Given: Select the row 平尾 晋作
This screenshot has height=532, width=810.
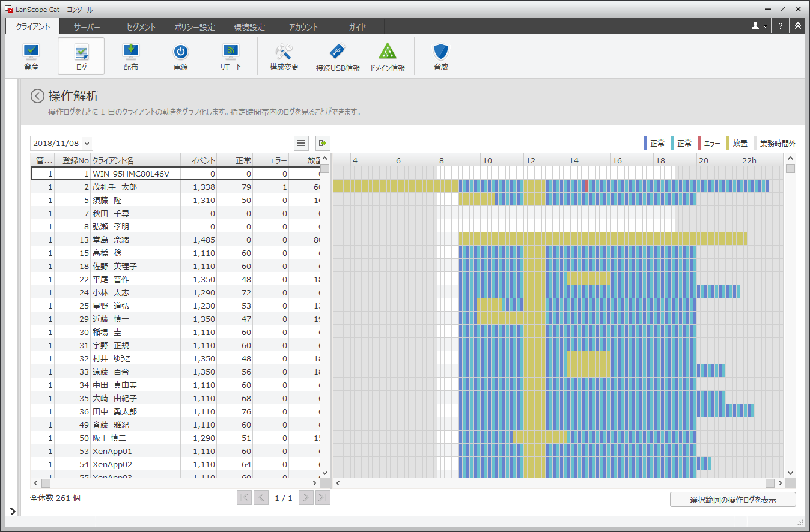Looking at the screenshot, I should tap(175, 279).
